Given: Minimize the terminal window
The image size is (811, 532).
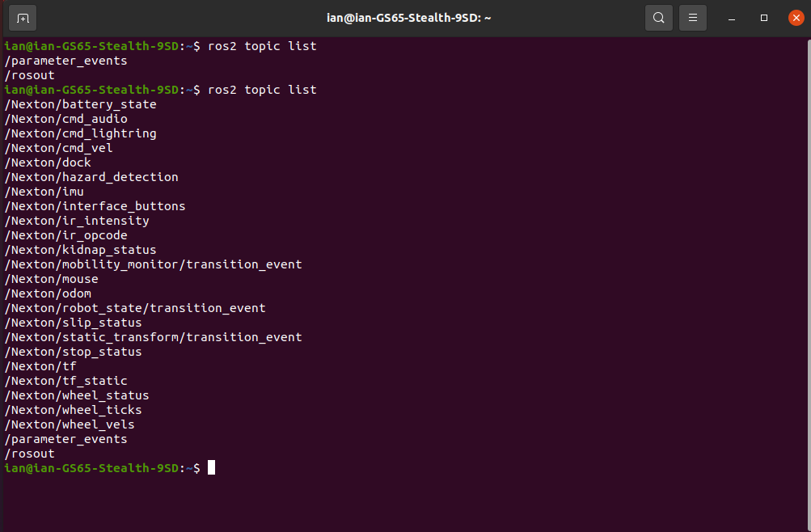Looking at the screenshot, I should [731, 18].
